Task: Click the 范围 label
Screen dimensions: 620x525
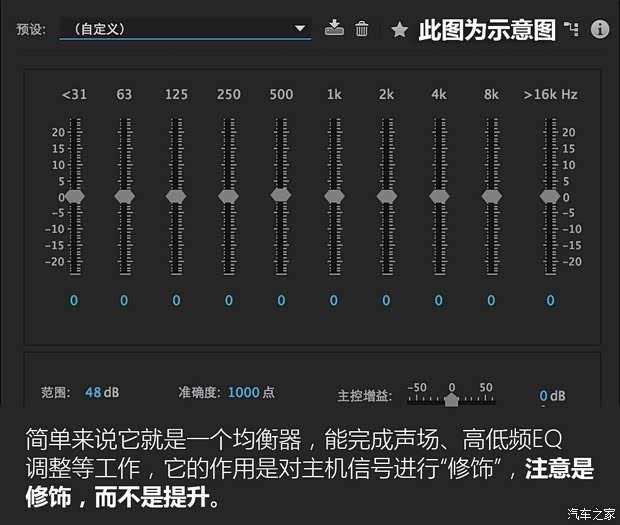Action: click(56, 393)
